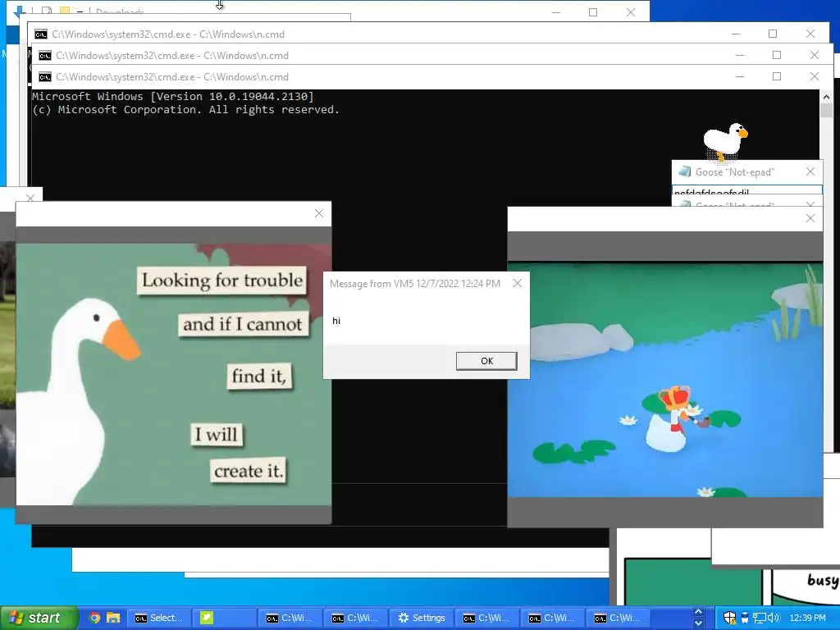
Task: Switch to the Settings taskbar button
Action: 422,618
